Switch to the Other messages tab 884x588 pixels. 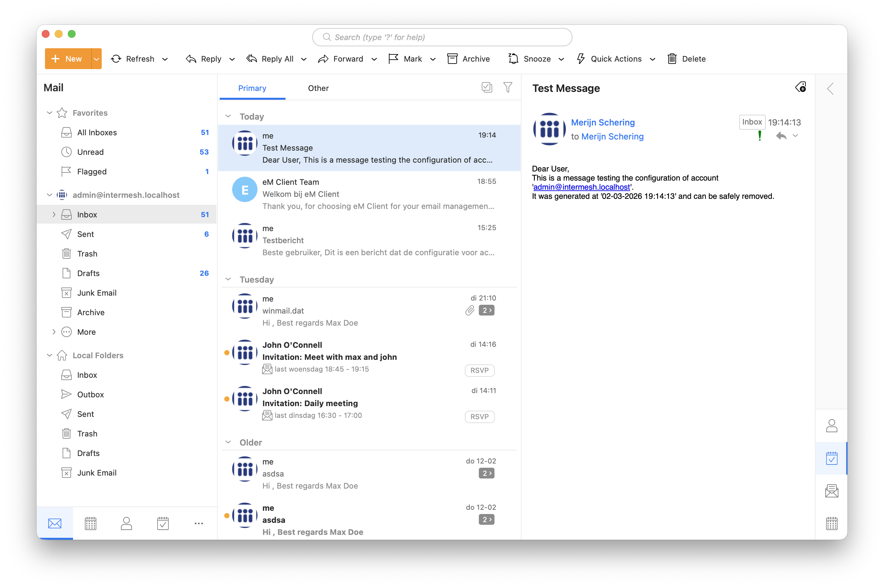coord(318,88)
